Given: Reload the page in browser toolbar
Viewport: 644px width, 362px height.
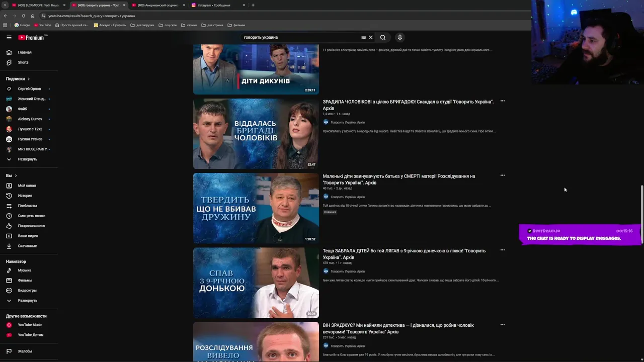Looking at the screenshot, I should 23,16.
